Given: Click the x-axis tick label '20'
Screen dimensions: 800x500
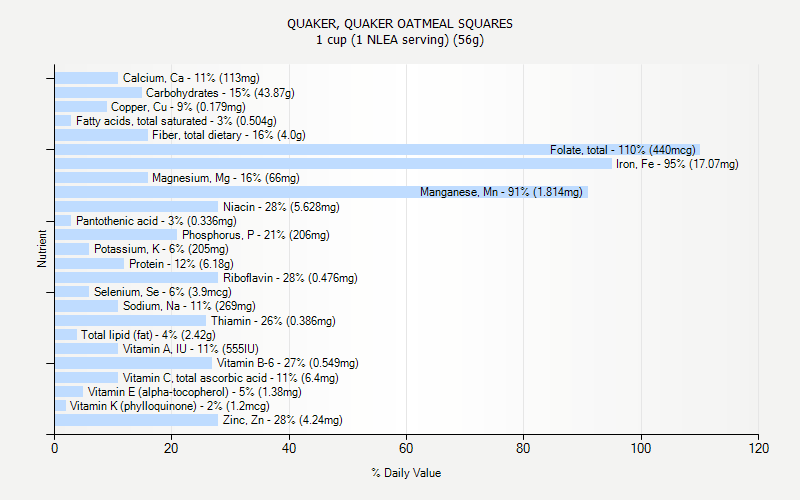Looking at the screenshot, I should coord(171,448).
